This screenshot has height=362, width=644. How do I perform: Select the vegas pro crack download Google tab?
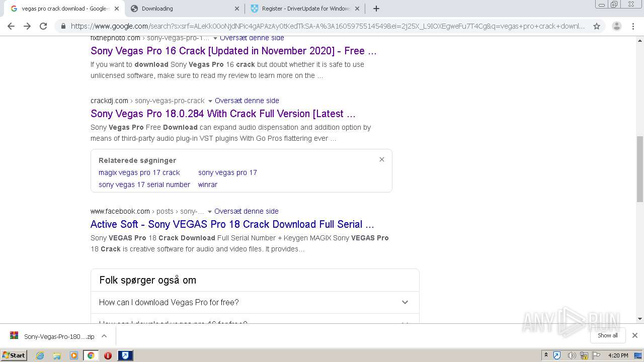click(x=64, y=9)
